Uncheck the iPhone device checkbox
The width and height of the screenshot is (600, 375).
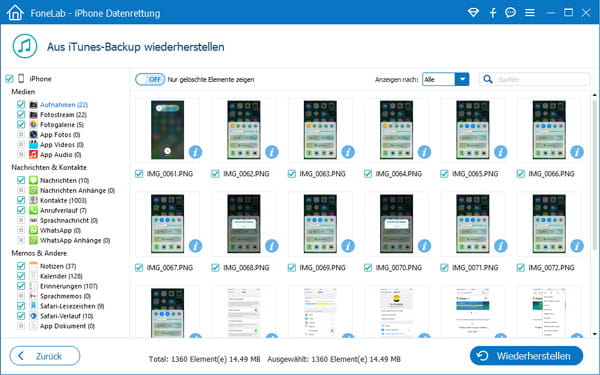point(9,79)
